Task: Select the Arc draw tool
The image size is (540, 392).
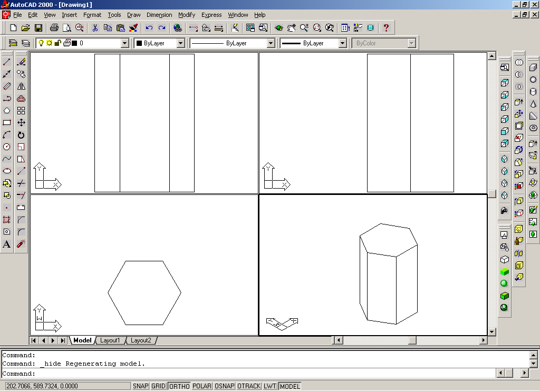Action: [x=6, y=134]
